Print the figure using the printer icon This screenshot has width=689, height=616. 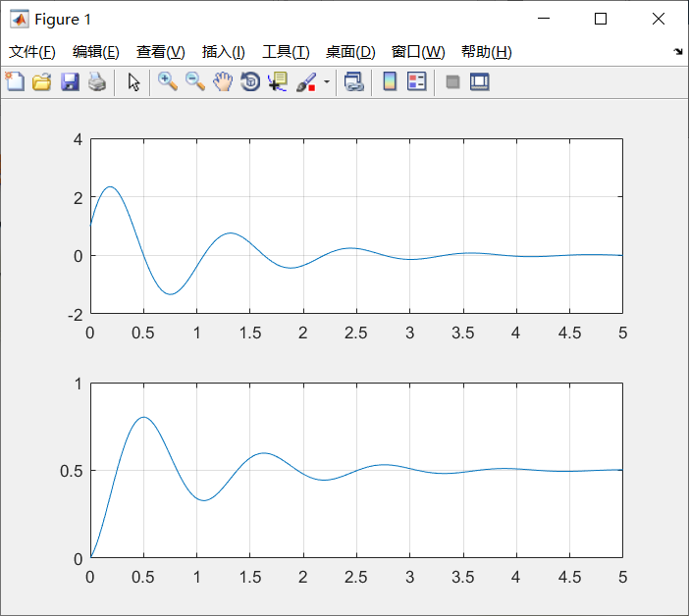[97, 81]
